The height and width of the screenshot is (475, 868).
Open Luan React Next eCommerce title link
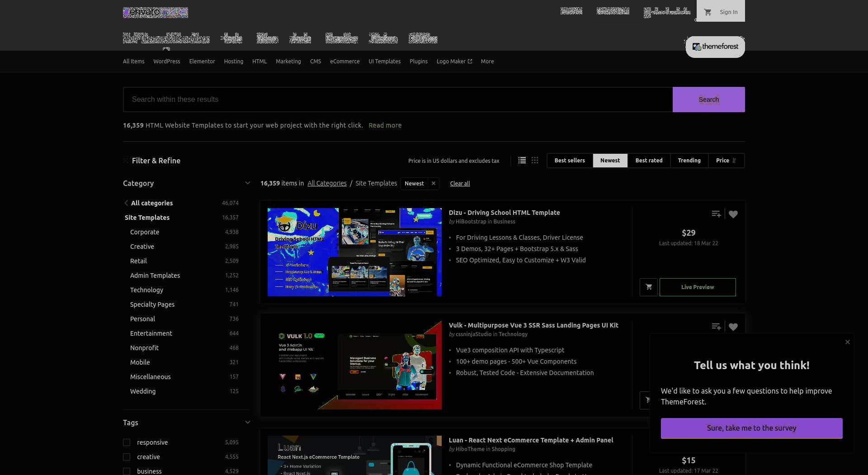coord(531,440)
